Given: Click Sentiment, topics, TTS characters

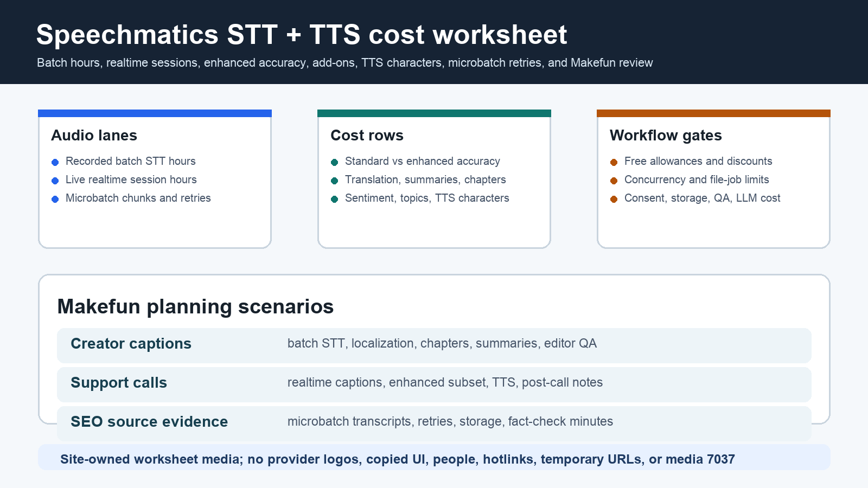Looking at the screenshot, I should pos(427,198).
